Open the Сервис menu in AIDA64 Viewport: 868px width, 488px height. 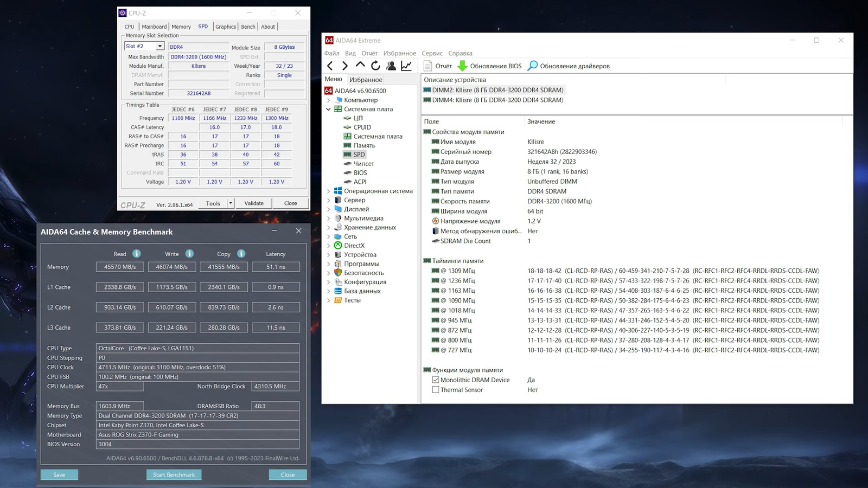coord(432,53)
